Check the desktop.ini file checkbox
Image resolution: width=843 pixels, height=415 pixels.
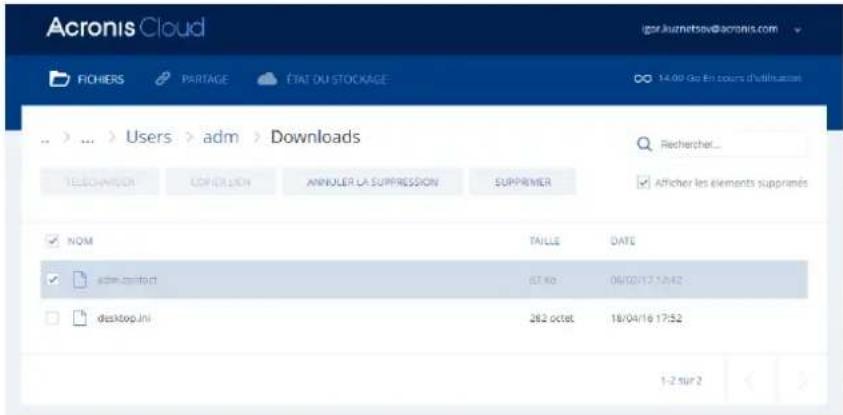(52, 318)
